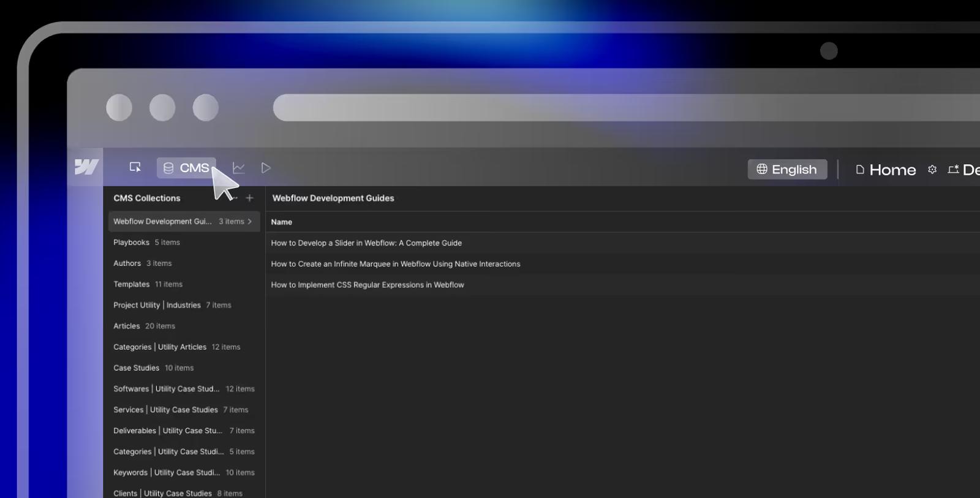
Task: Switch the English locale selector
Action: point(787,169)
